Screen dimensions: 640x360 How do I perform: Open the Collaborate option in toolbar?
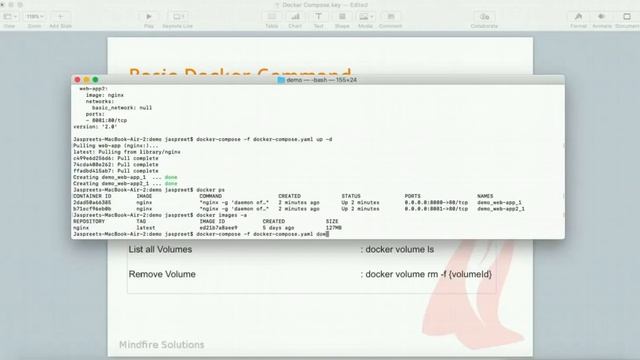pos(484,17)
